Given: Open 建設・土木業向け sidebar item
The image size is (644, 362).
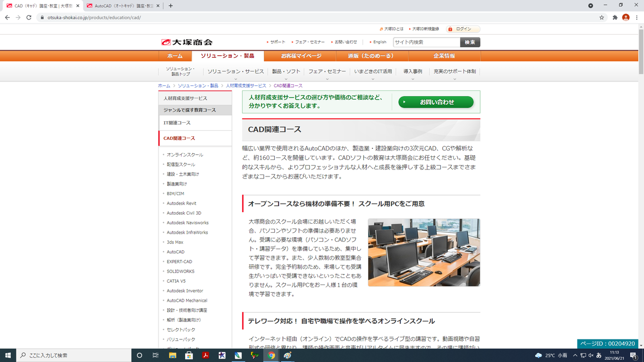Looking at the screenshot, I should pos(183,174).
